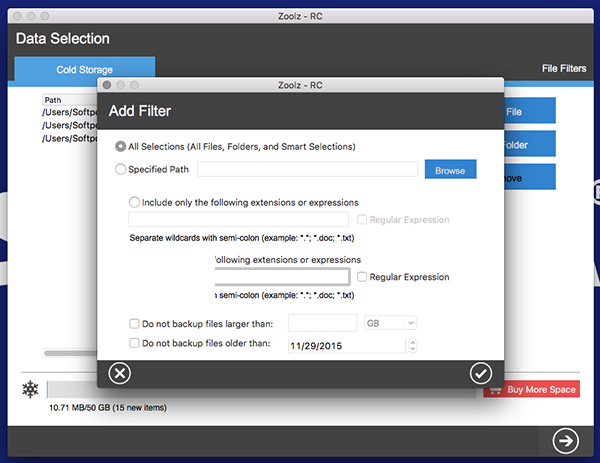Screen dimensions: 600x463
Task: Check Do not backup files older than
Action: point(134,343)
